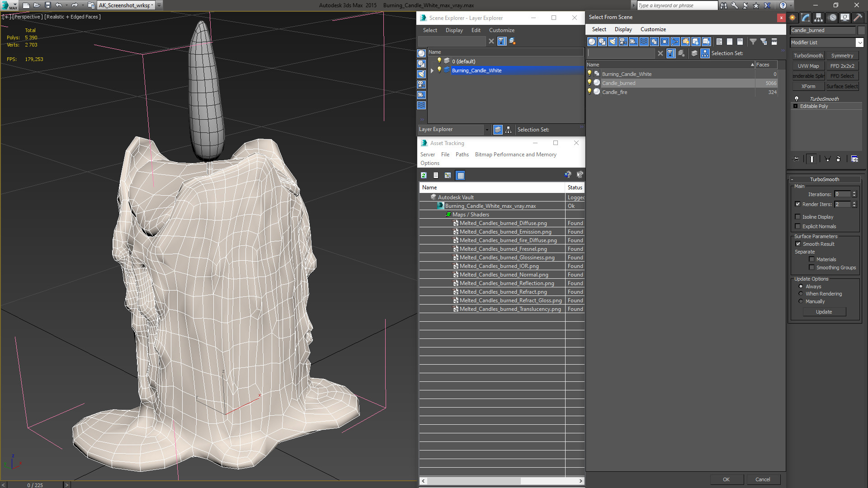
Task: Click the Candle_burned object color swatch
Action: tap(861, 30)
